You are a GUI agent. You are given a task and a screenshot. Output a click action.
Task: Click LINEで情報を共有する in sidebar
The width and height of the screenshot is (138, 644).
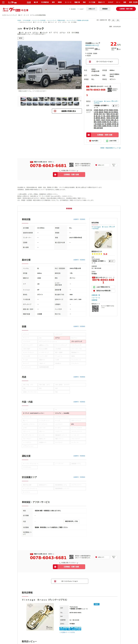coord(103,287)
